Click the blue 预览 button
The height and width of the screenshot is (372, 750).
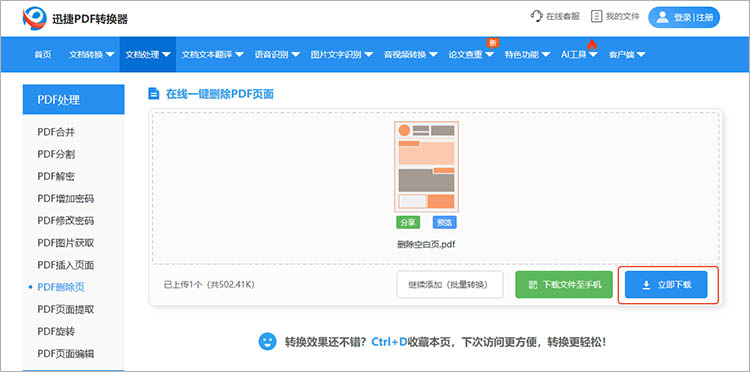(444, 222)
